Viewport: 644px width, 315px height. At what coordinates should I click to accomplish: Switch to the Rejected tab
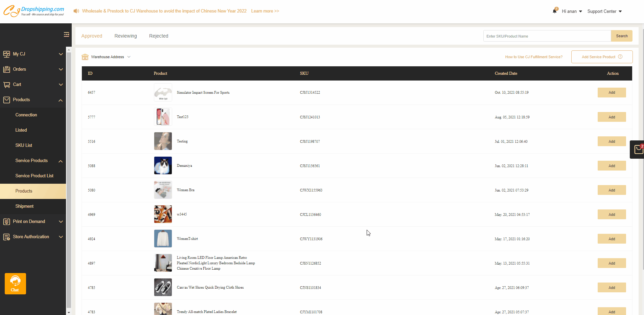(x=158, y=36)
